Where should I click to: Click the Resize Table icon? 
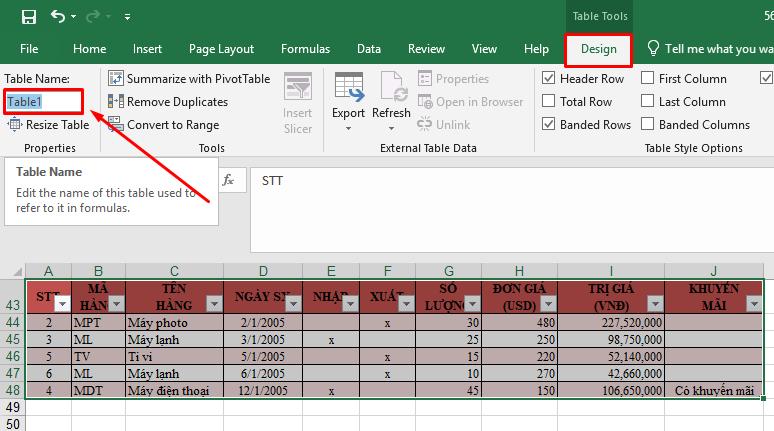click(16, 125)
